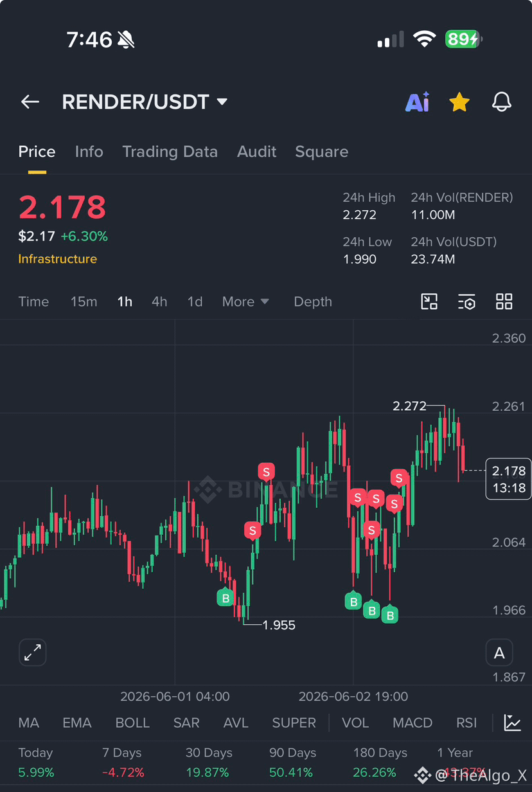Viewport: 532px width, 792px height.
Task: Open the price alert bell icon
Action: coord(502,102)
